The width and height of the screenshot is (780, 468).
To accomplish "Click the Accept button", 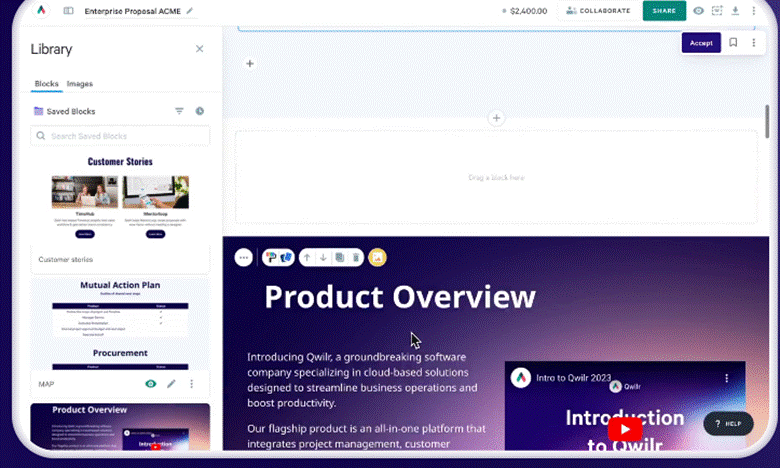I will point(701,43).
